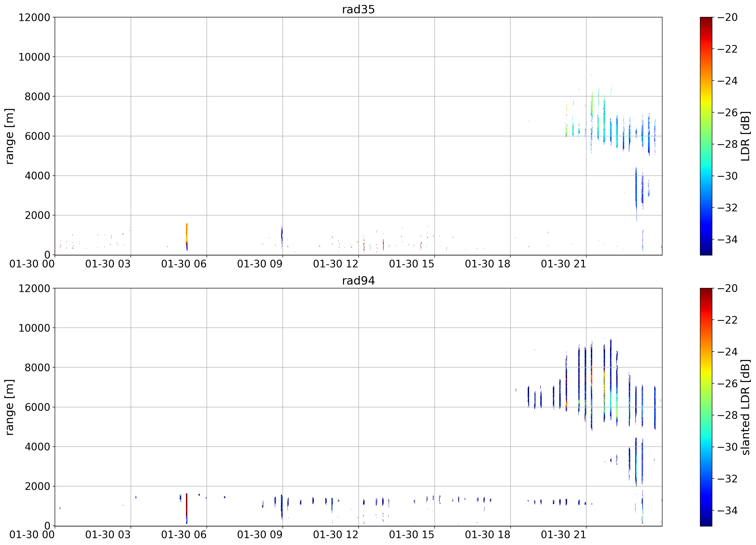Click the −28 tick on LDR colorbar

(x=727, y=144)
